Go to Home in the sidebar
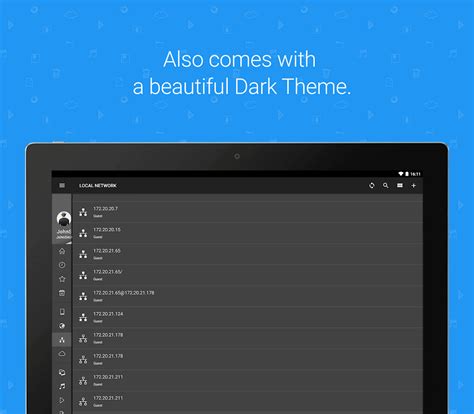474x414 pixels. [62, 251]
